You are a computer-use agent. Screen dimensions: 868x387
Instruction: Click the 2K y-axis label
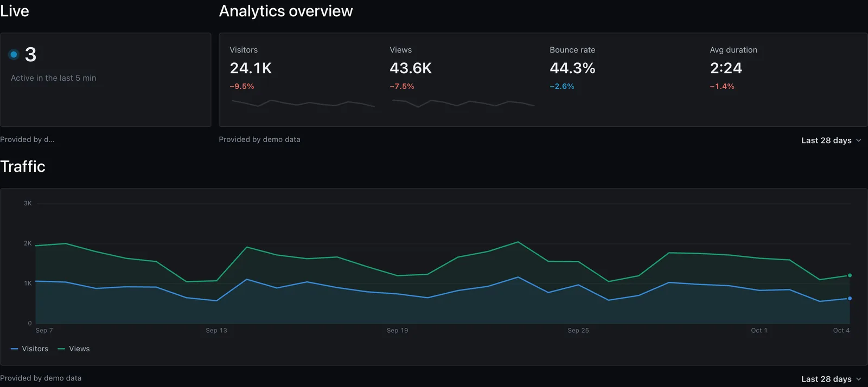tap(28, 243)
